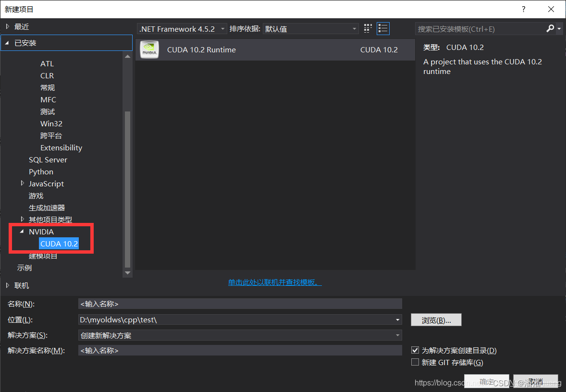This screenshot has height=392, width=566.
Task: Open the .NET Framework 4.5.2 dropdown
Action: coord(182,29)
